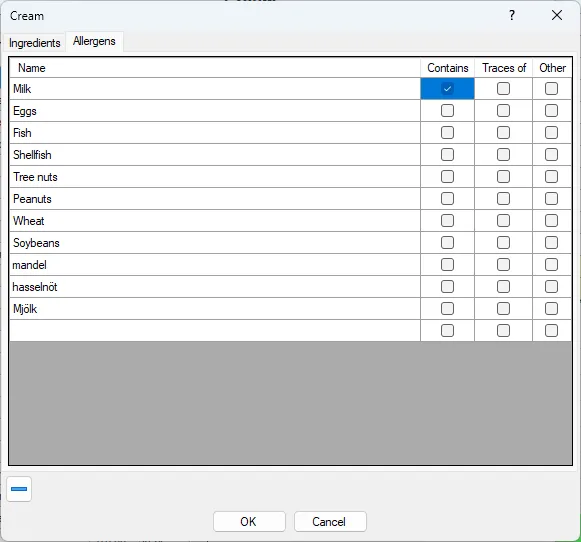
Task: Click the Other column header
Action: pyautogui.click(x=552, y=68)
